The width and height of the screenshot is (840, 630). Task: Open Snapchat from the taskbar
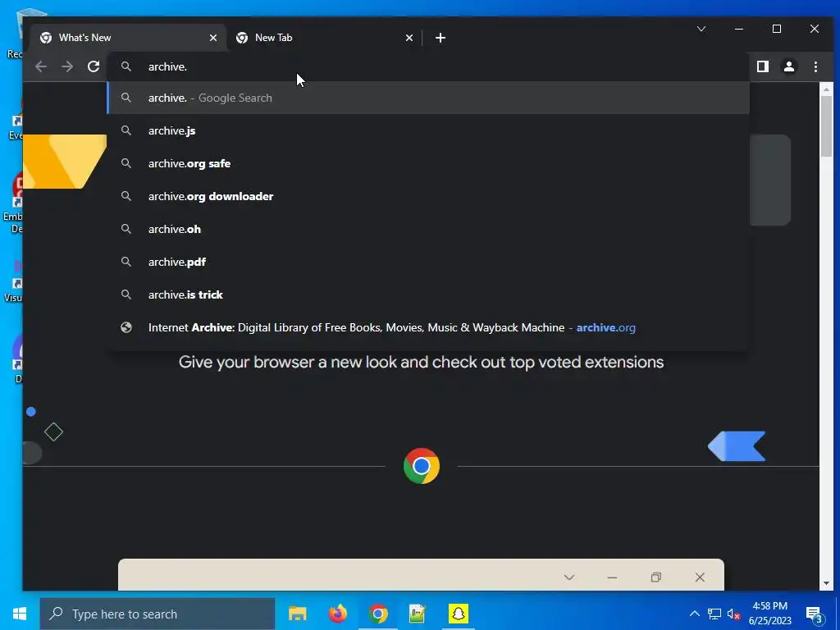pos(458,614)
